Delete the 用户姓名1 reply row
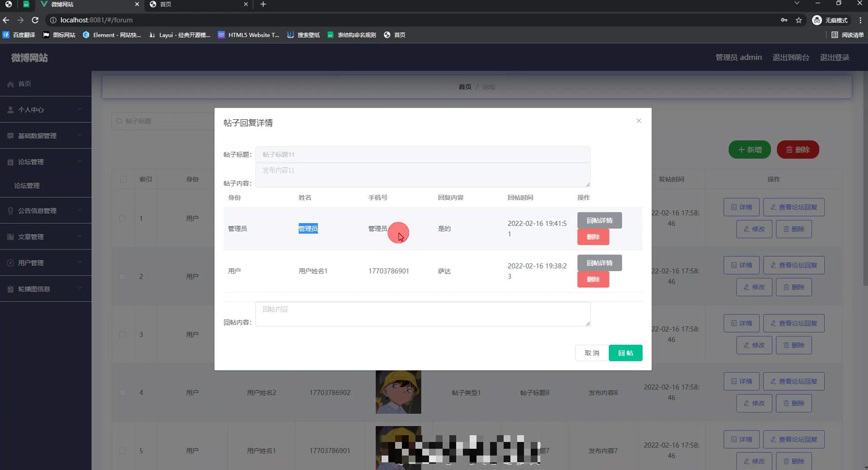Viewport: 868px width, 470px height. 593,279
